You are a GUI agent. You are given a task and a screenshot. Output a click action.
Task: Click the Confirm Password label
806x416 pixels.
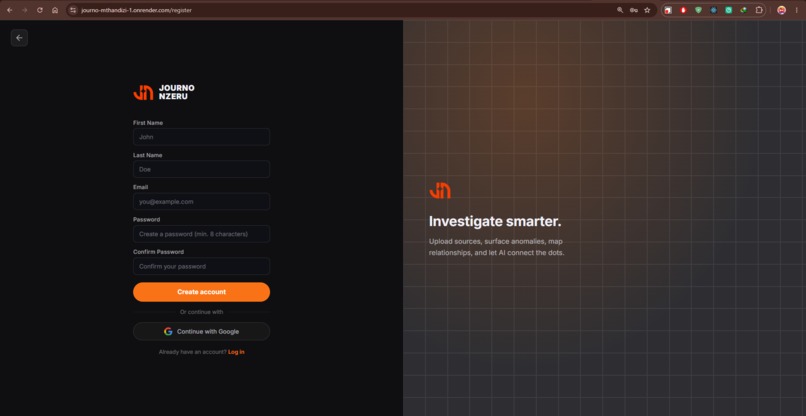coord(158,252)
